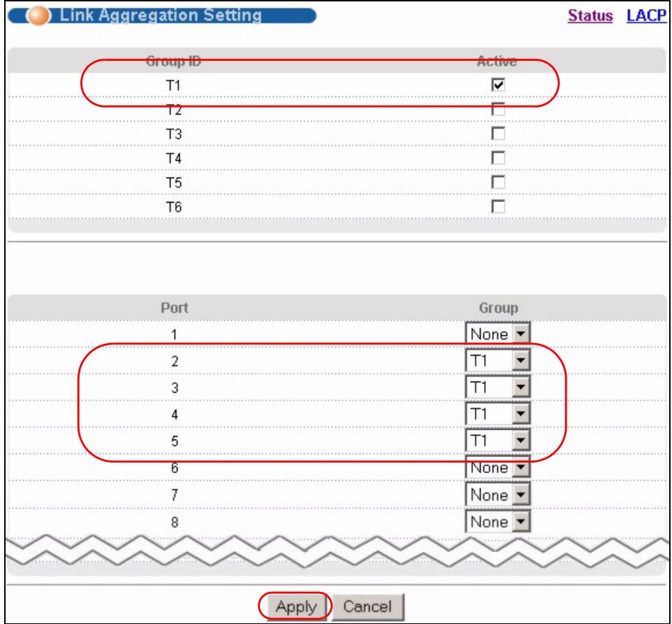The width and height of the screenshot is (672, 624).
Task: Click port number 8 in Port column
Action: (175, 523)
